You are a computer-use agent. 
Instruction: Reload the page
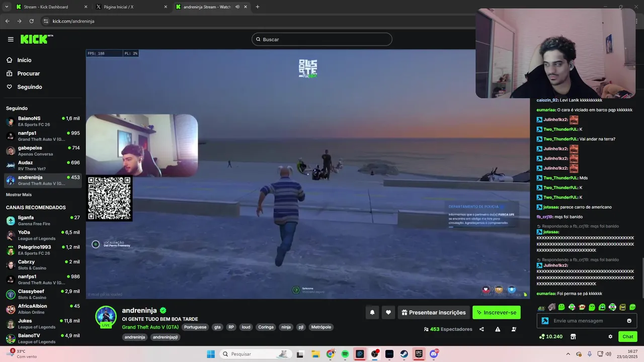point(31,21)
